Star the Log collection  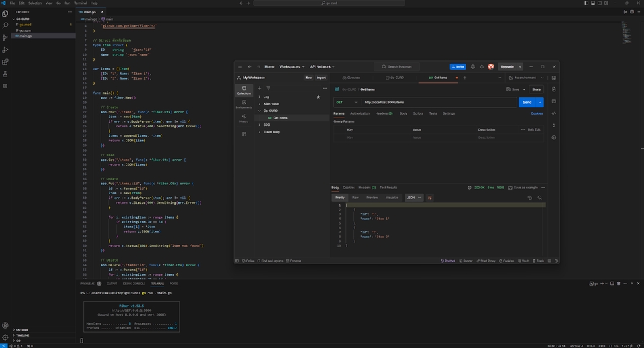[318, 97]
